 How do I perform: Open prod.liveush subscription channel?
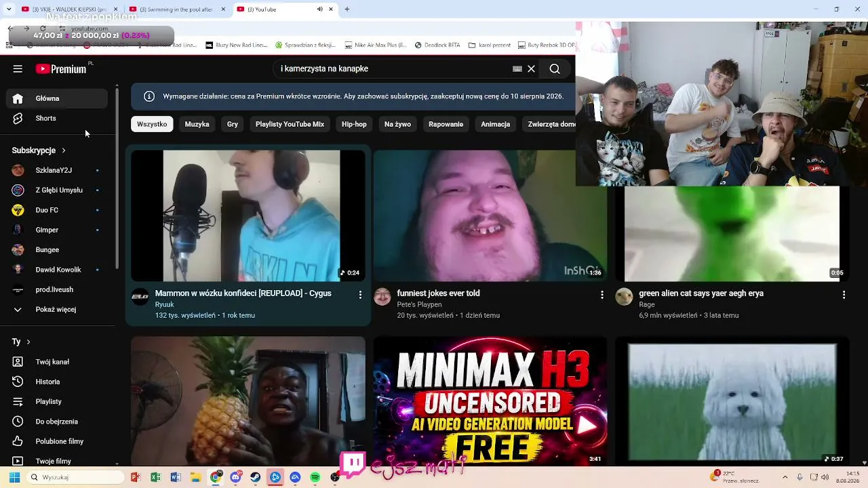57,289
